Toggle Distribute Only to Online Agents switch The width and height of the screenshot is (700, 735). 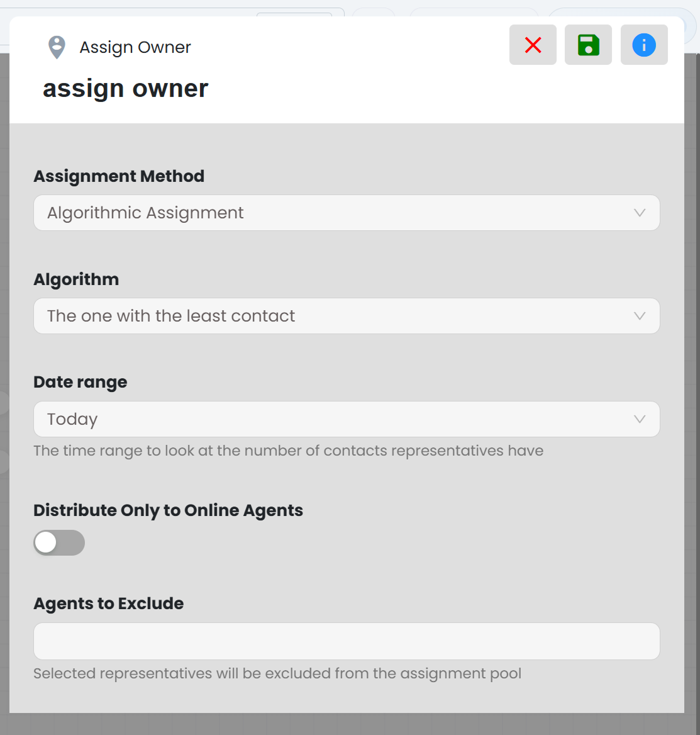pos(59,543)
